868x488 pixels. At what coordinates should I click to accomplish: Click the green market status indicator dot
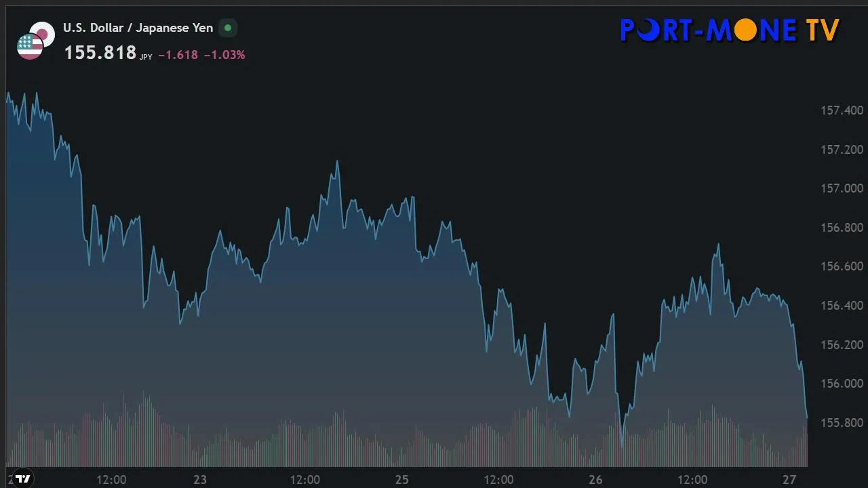pyautogui.click(x=228, y=28)
